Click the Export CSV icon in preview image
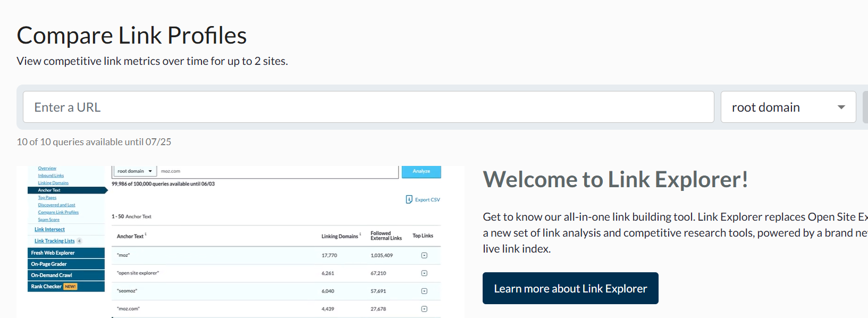The height and width of the screenshot is (318, 868). (x=409, y=199)
